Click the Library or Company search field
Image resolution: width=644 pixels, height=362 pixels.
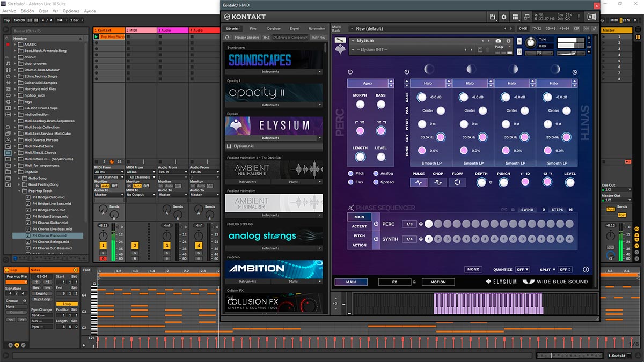(x=290, y=38)
